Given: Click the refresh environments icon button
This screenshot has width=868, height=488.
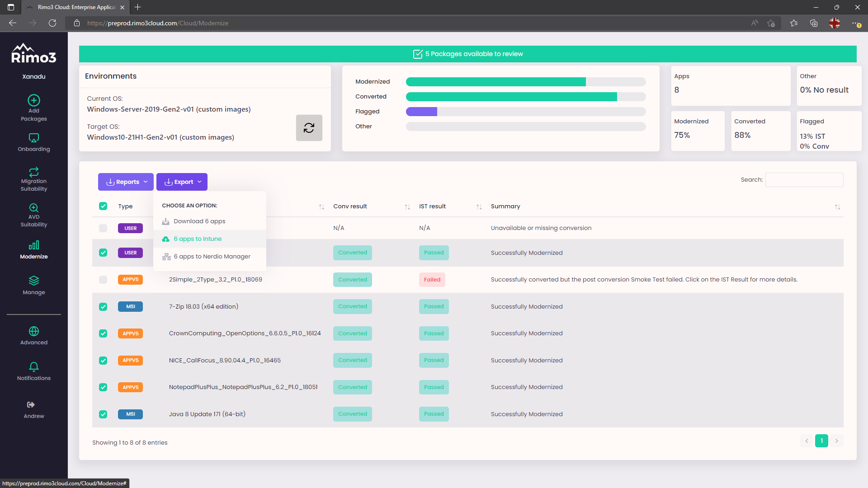Looking at the screenshot, I should coord(309,128).
